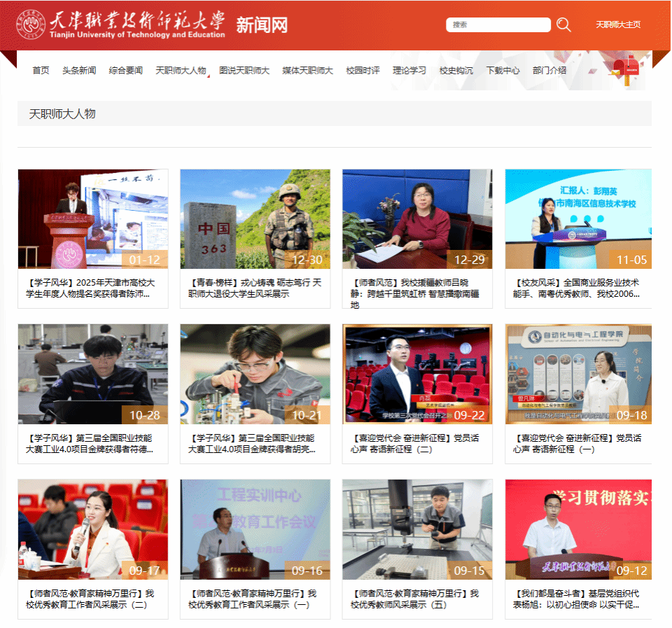
Task: Open the 头条新闻 menu item
Action: [x=79, y=70]
